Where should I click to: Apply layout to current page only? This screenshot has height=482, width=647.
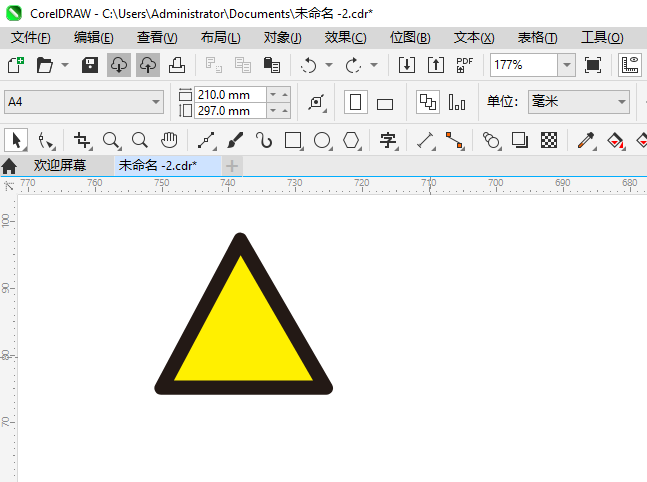click(x=457, y=102)
